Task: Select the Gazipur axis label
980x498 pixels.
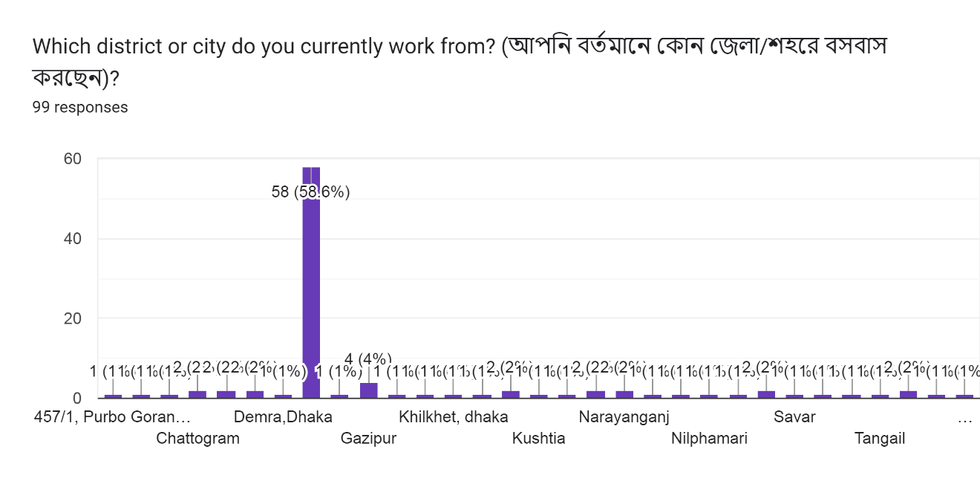Action: click(368, 439)
